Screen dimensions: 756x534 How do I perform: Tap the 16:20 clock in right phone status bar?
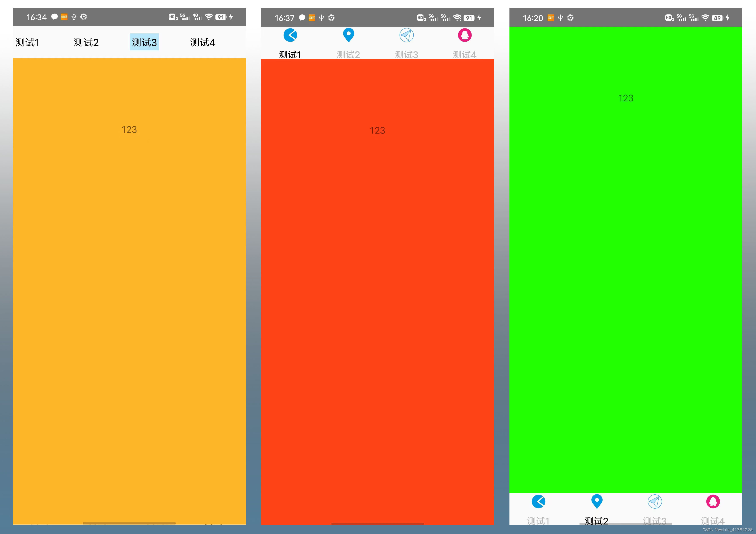click(x=533, y=18)
